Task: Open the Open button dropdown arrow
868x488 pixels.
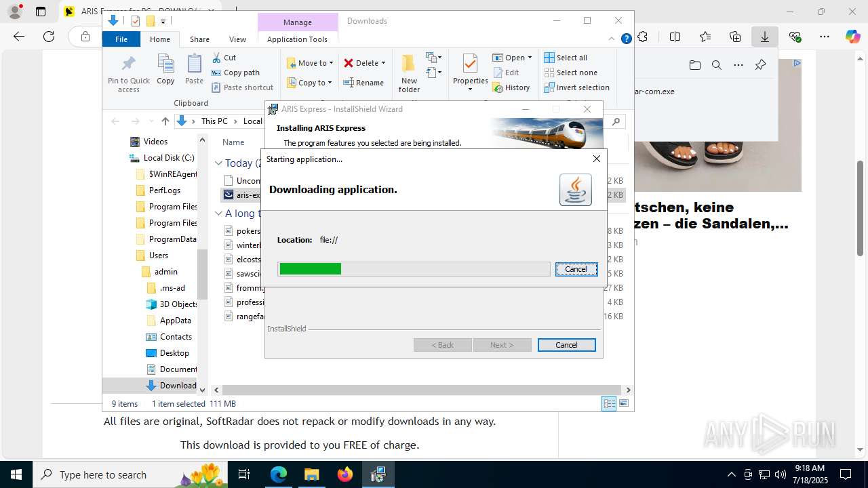Action: point(530,58)
